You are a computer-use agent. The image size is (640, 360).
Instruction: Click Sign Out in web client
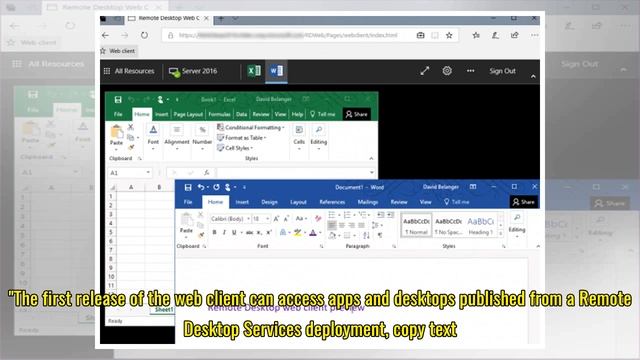pyautogui.click(x=502, y=71)
